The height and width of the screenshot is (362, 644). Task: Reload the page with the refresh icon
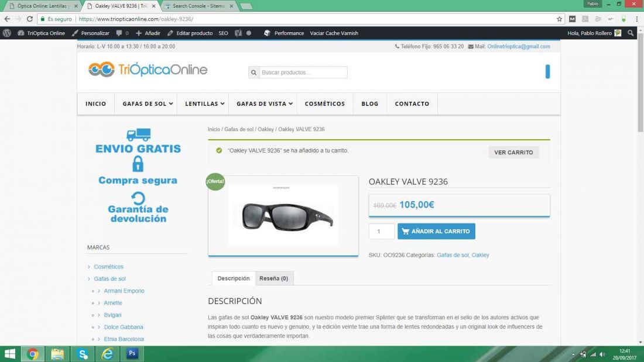30,19
